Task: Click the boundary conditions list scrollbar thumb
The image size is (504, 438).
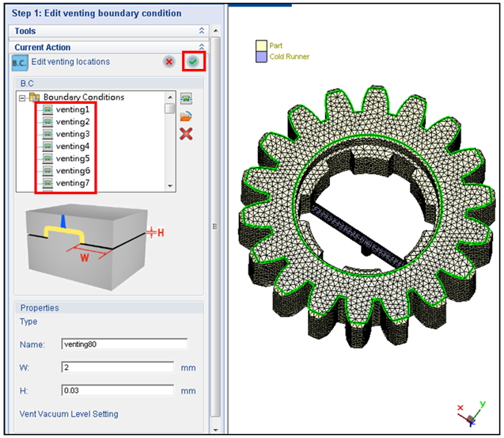Action: (169, 109)
